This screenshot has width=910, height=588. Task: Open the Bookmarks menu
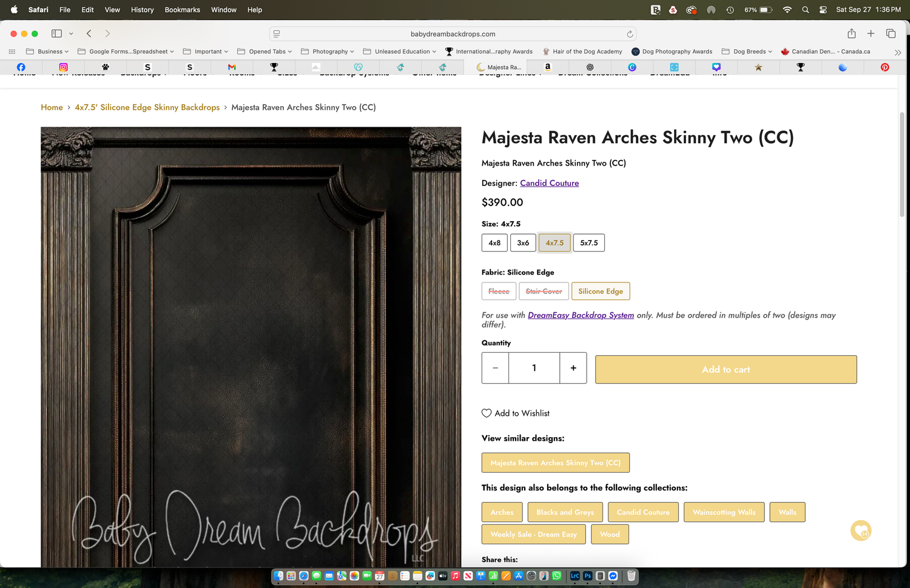click(182, 10)
